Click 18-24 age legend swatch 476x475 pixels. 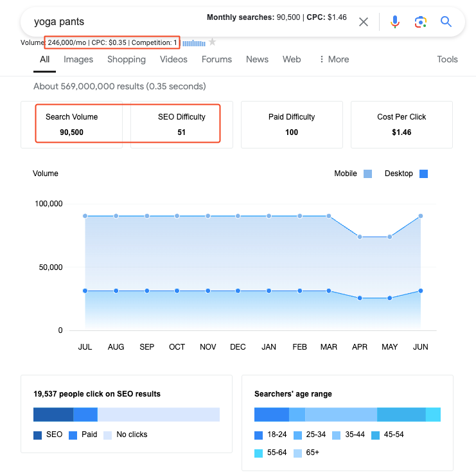[258, 435]
